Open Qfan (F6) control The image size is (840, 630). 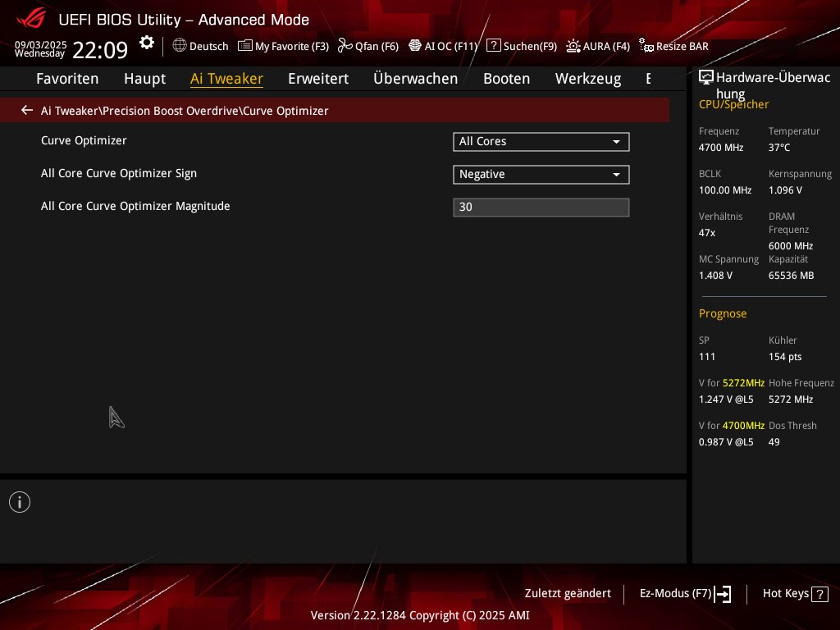[368, 46]
